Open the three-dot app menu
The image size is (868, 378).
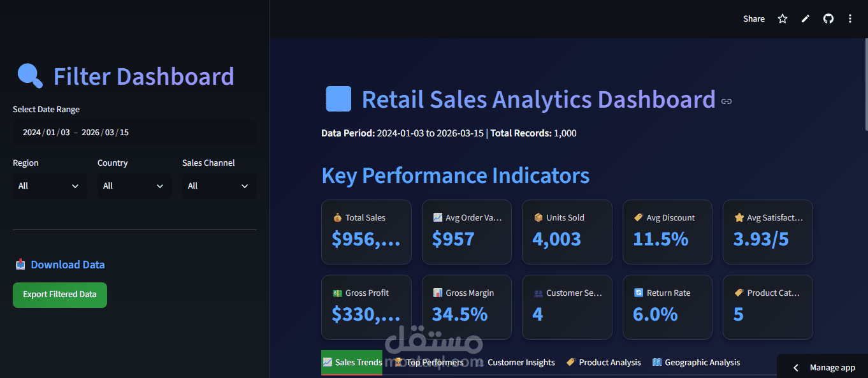tap(850, 19)
